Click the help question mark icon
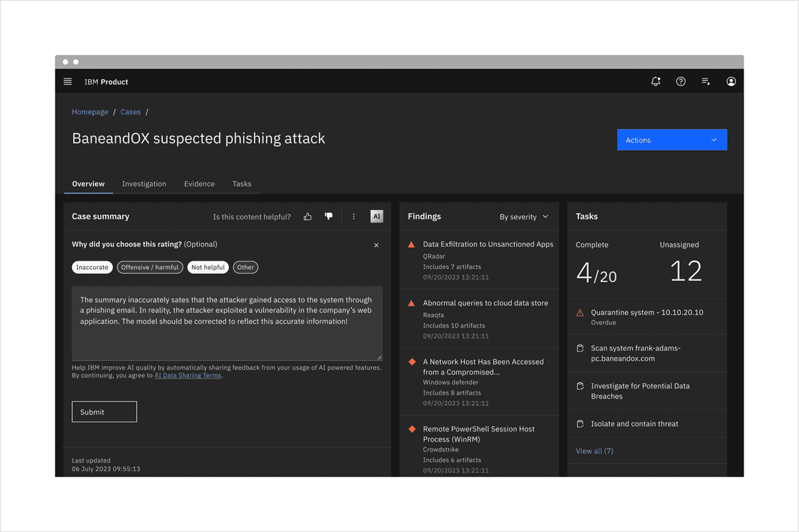This screenshot has width=799, height=532. [x=681, y=82]
